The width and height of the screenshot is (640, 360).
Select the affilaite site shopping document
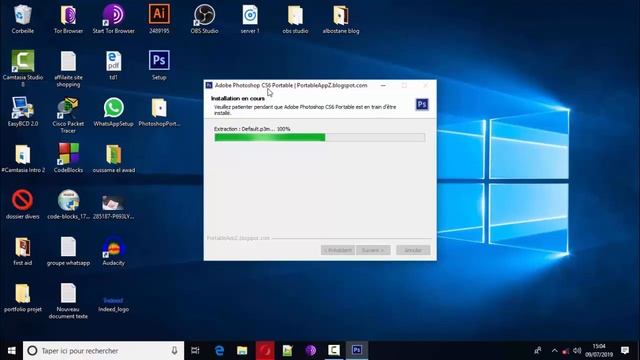(68, 69)
